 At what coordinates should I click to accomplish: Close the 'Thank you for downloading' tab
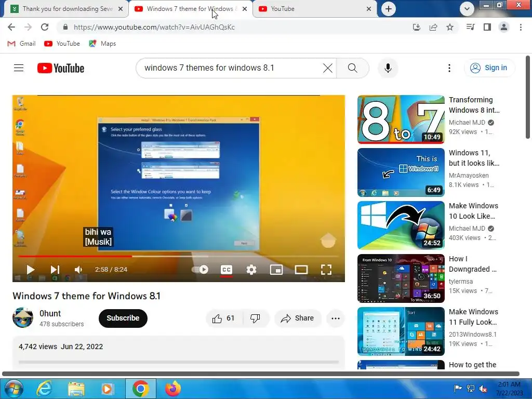121,9
